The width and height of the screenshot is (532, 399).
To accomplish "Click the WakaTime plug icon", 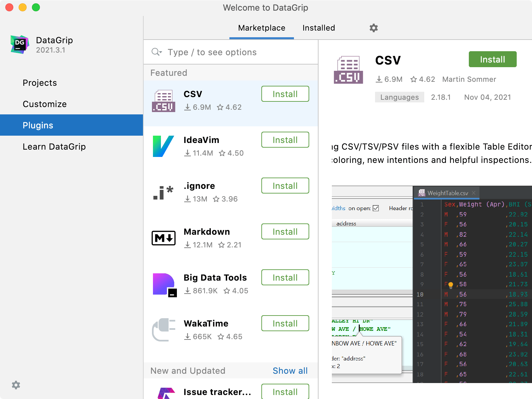I will [x=164, y=330].
